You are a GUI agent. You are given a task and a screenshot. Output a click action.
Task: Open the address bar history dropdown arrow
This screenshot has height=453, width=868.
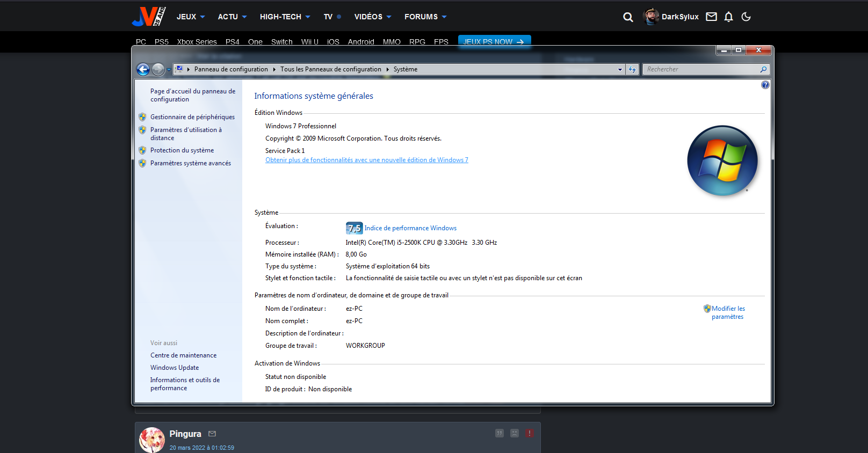coord(620,69)
